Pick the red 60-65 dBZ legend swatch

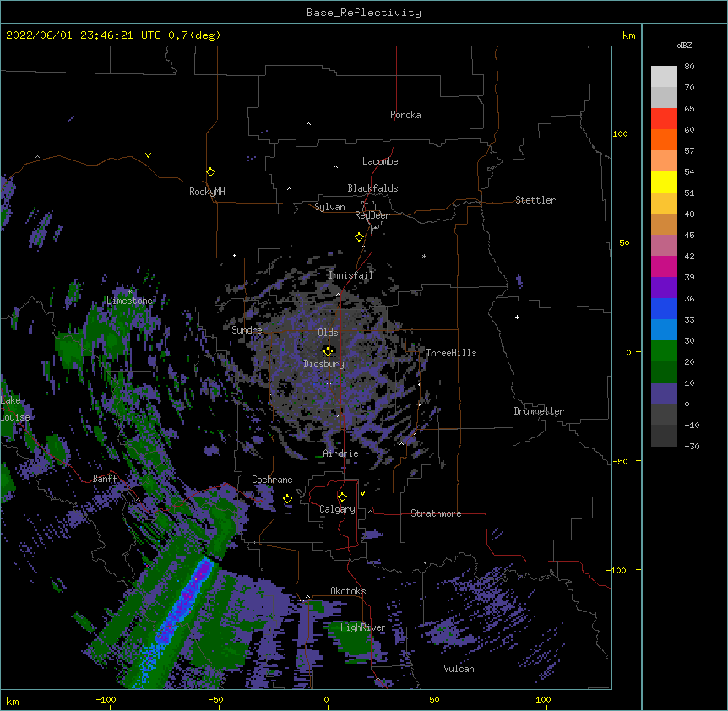pyautogui.click(x=664, y=119)
